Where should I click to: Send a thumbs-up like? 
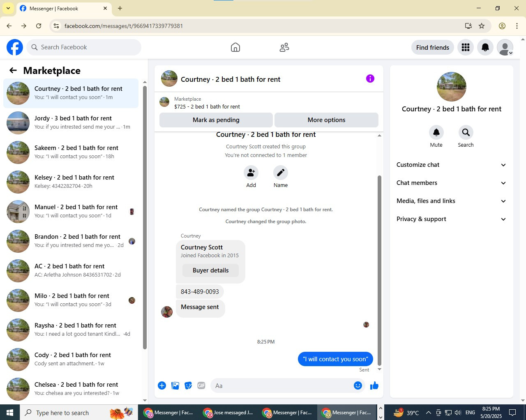click(x=374, y=385)
